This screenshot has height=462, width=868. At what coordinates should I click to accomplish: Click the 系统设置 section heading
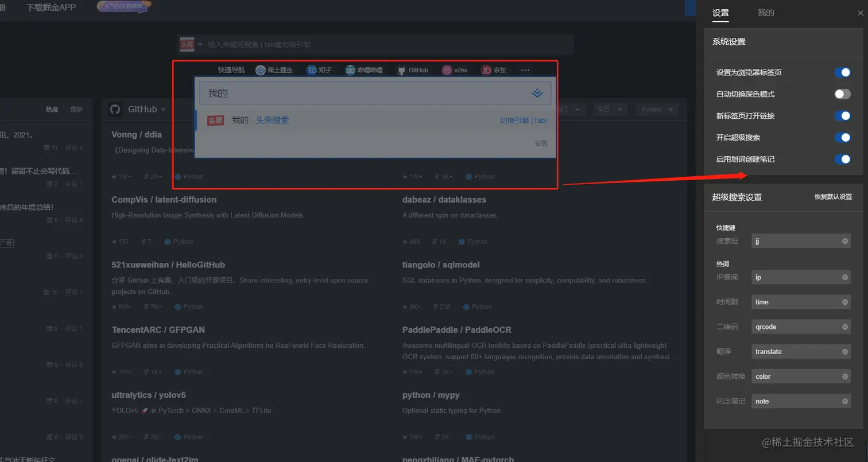729,41
